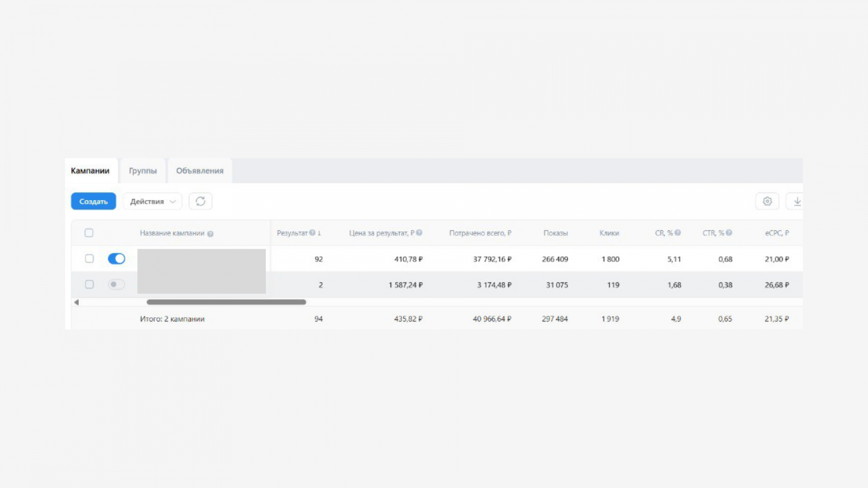Sort the table by the Показы header
This screenshot has height=488, width=868.
pos(556,233)
